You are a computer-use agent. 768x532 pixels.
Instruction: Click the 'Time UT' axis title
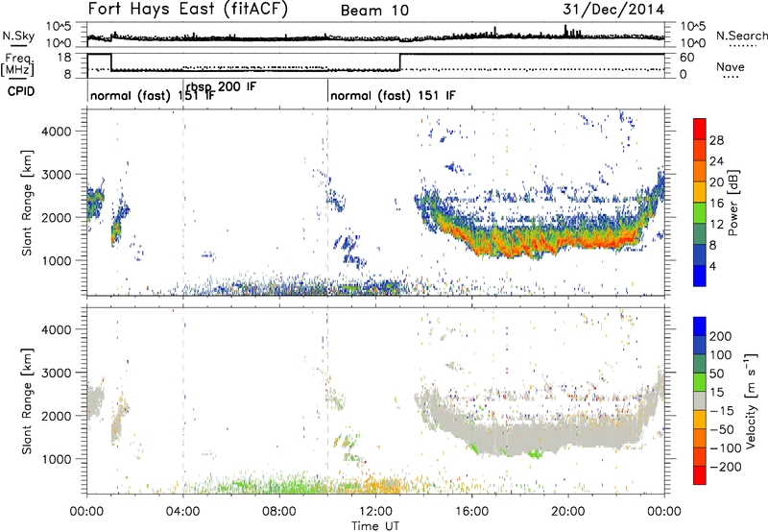[375, 526]
